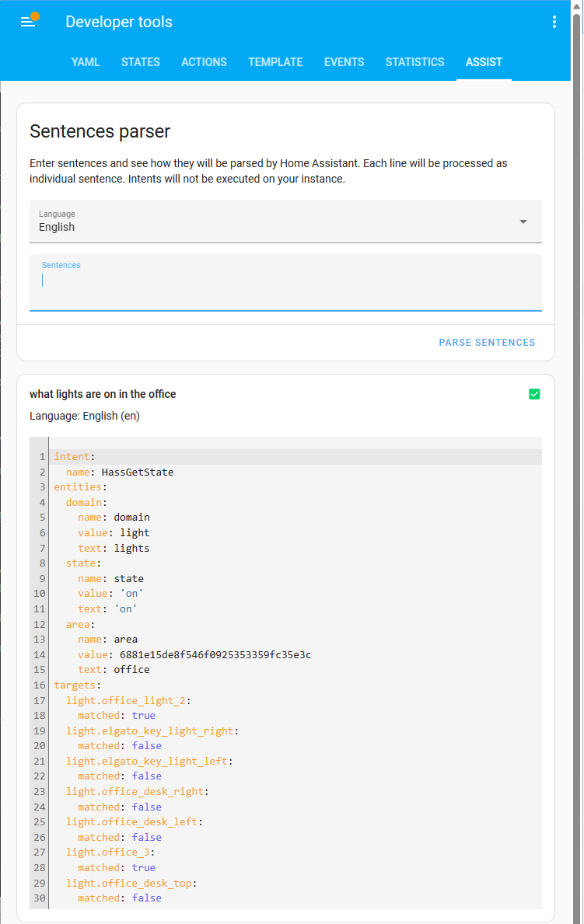Screen dimensions: 584x924
Task: Focus the Sentences input field
Action: [285, 284]
